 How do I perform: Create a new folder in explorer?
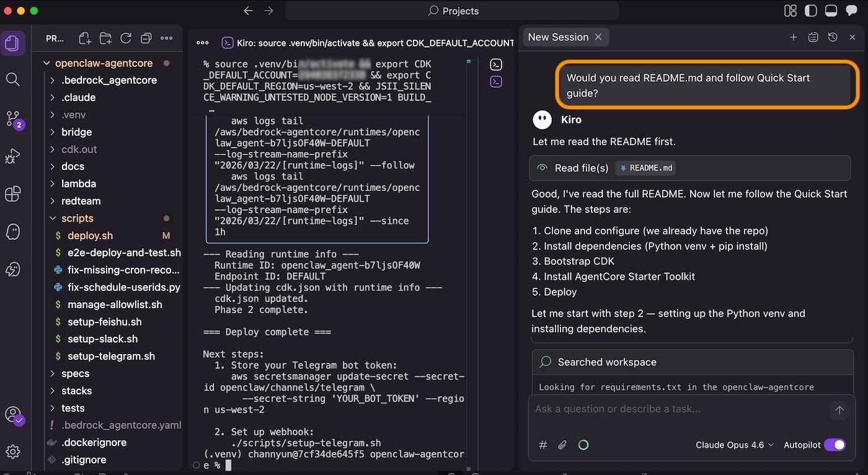[x=105, y=38]
